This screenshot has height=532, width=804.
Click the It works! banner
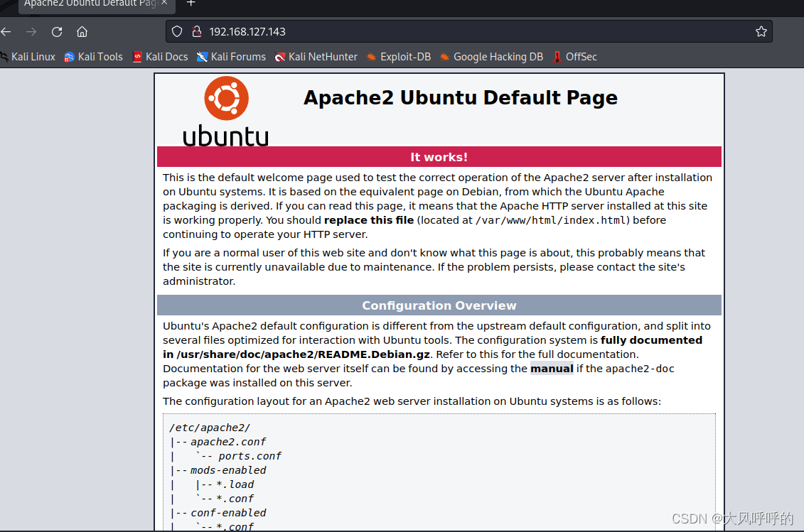pyautogui.click(x=439, y=157)
